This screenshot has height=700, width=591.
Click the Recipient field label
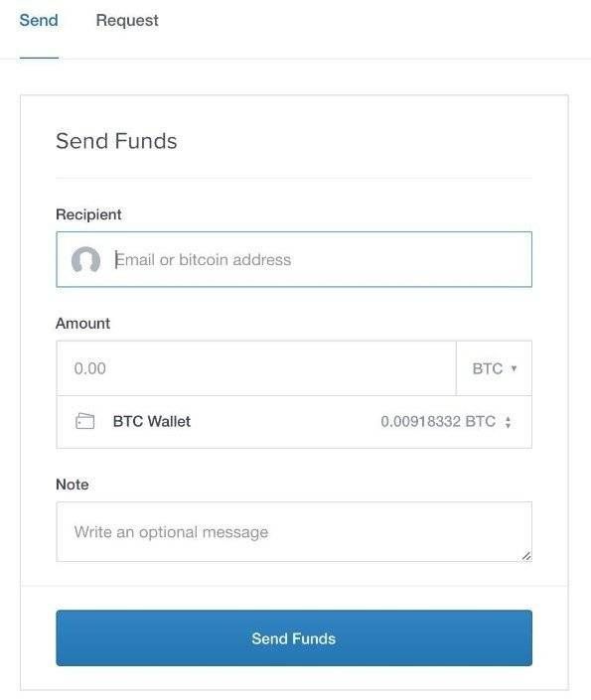[x=88, y=214]
